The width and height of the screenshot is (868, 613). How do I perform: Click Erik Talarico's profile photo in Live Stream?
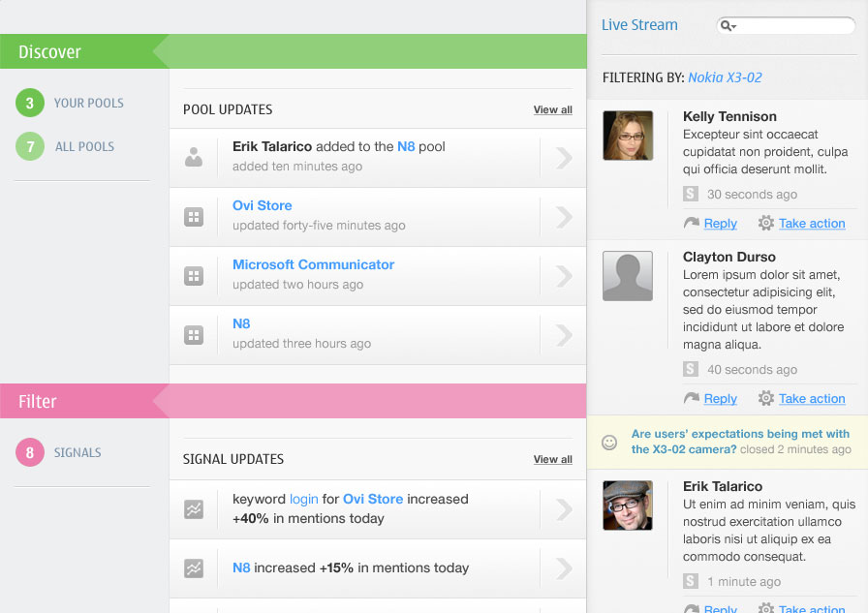coord(628,506)
